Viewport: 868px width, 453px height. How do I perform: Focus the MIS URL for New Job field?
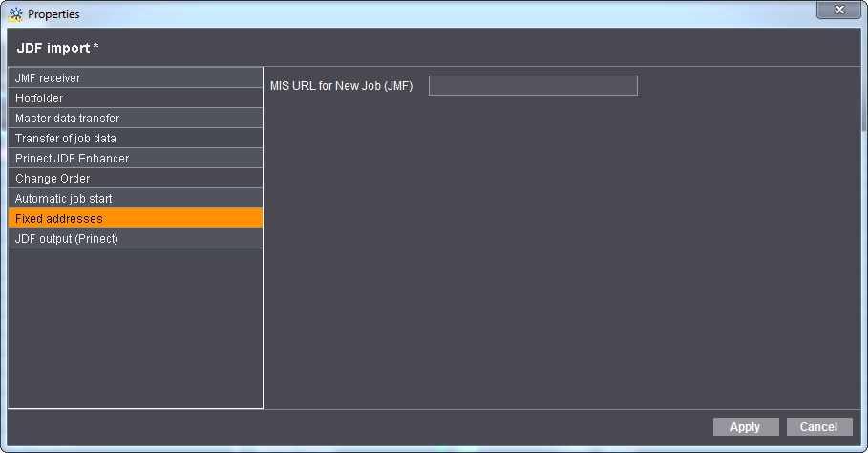532,86
